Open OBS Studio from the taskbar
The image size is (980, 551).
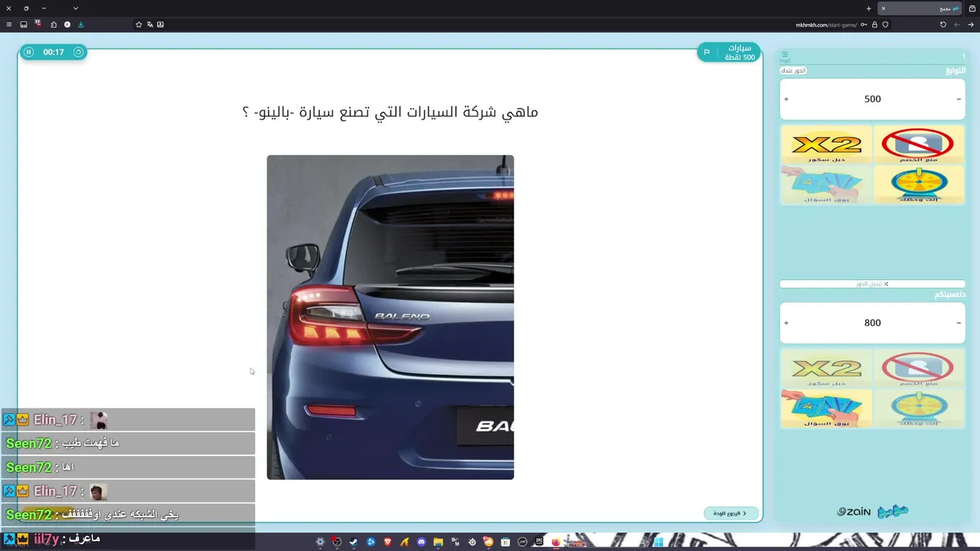[x=336, y=542]
